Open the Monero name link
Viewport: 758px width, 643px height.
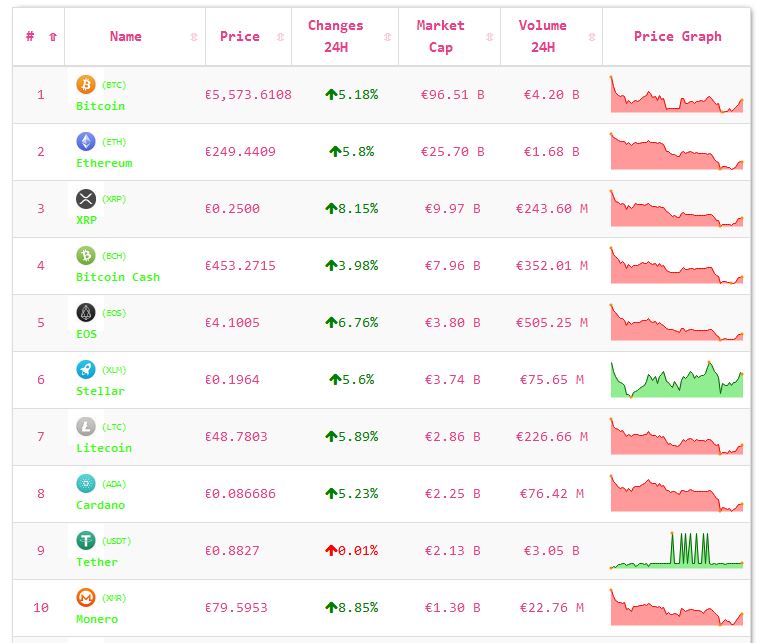point(97,619)
